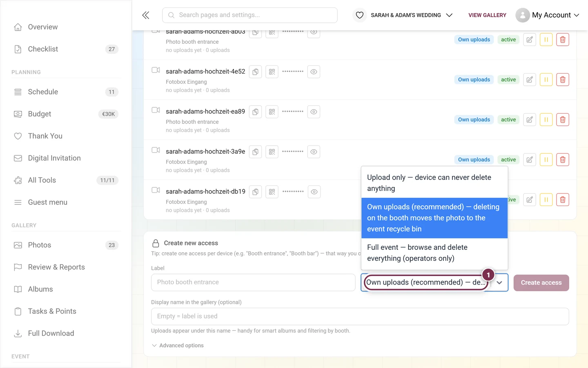This screenshot has height=368, width=588.
Task: Open Review & Reports page
Action: [66, 267]
